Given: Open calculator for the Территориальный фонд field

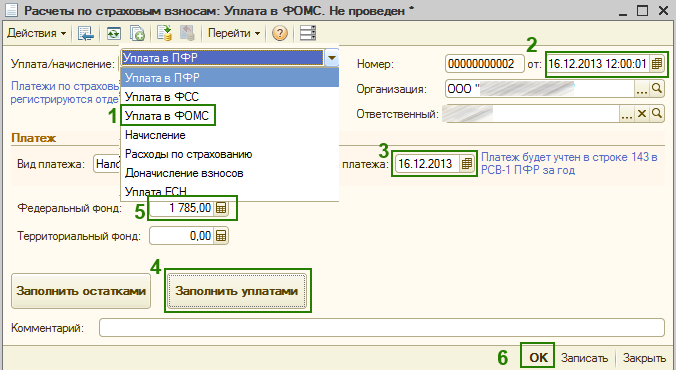Looking at the screenshot, I should [x=221, y=236].
